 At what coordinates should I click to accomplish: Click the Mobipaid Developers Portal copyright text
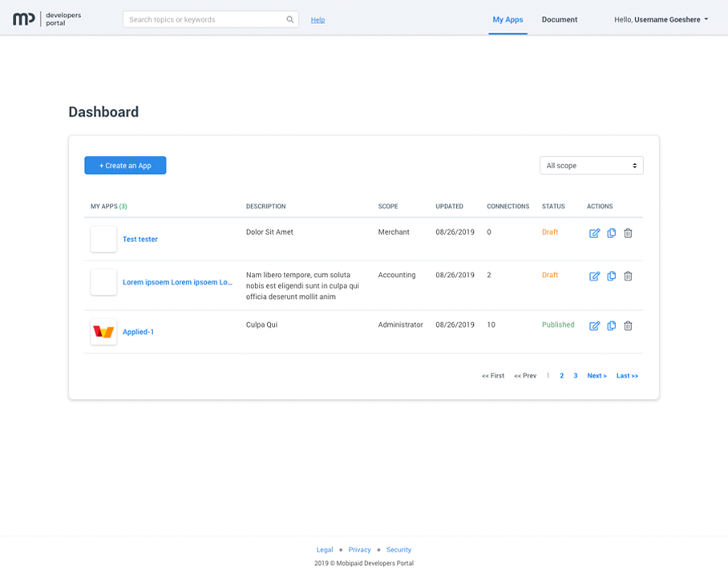coord(364,563)
